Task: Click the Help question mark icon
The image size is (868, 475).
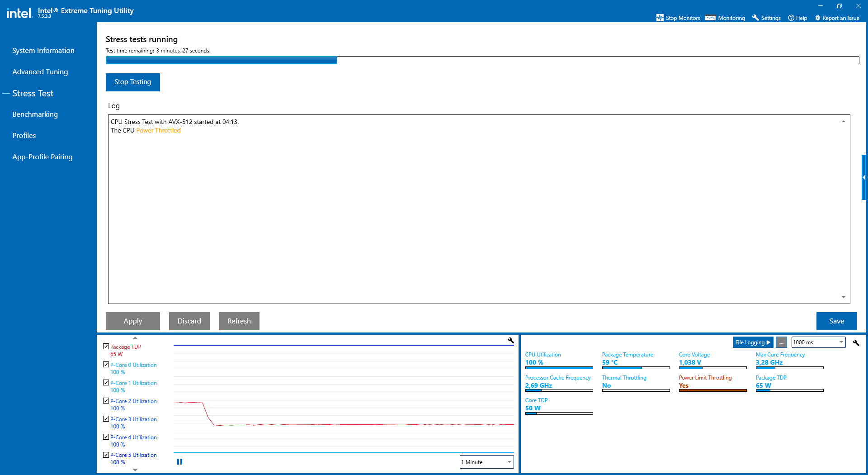Action: [791, 18]
